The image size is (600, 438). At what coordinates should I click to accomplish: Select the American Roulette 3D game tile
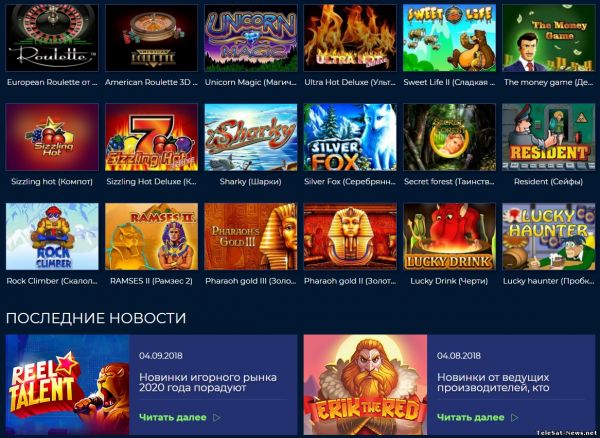point(152,38)
